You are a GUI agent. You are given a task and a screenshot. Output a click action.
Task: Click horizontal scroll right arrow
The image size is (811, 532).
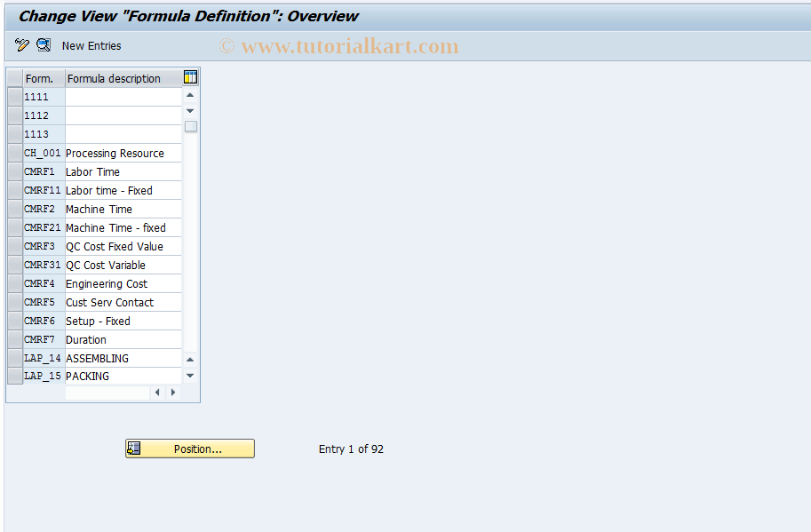tap(173, 393)
